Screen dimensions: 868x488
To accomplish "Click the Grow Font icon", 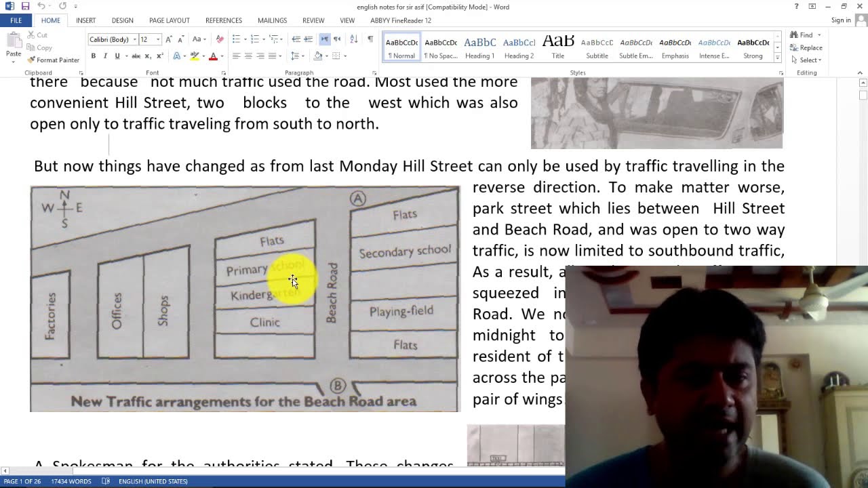I will pyautogui.click(x=169, y=39).
